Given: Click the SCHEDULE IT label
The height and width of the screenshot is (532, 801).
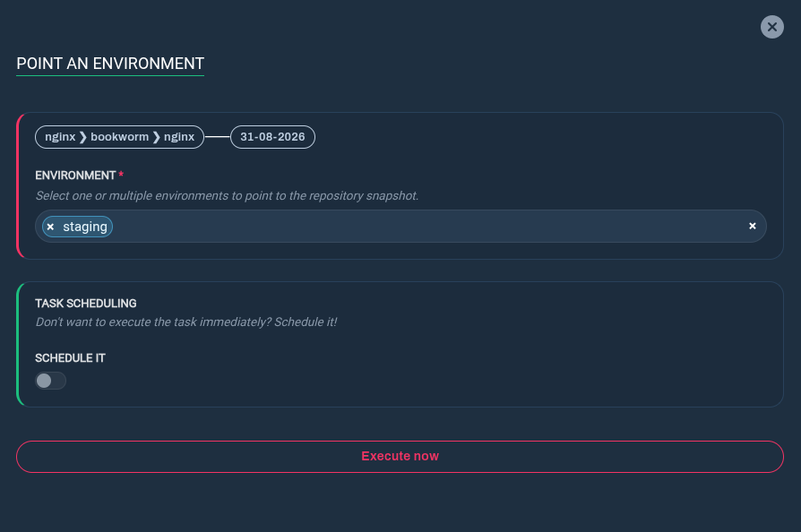Looking at the screenshot, I should coord(70,358).
